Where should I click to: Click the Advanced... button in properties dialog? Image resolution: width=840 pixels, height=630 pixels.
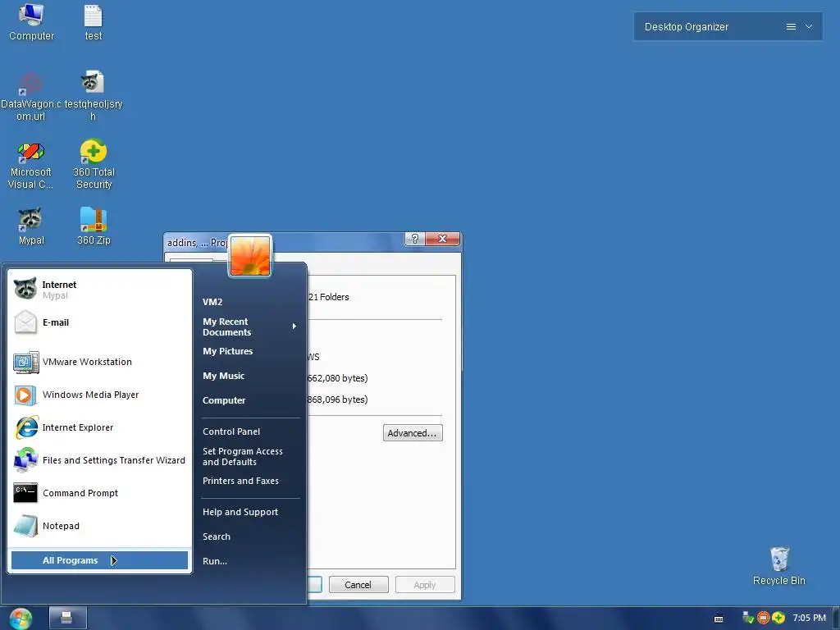413,433
